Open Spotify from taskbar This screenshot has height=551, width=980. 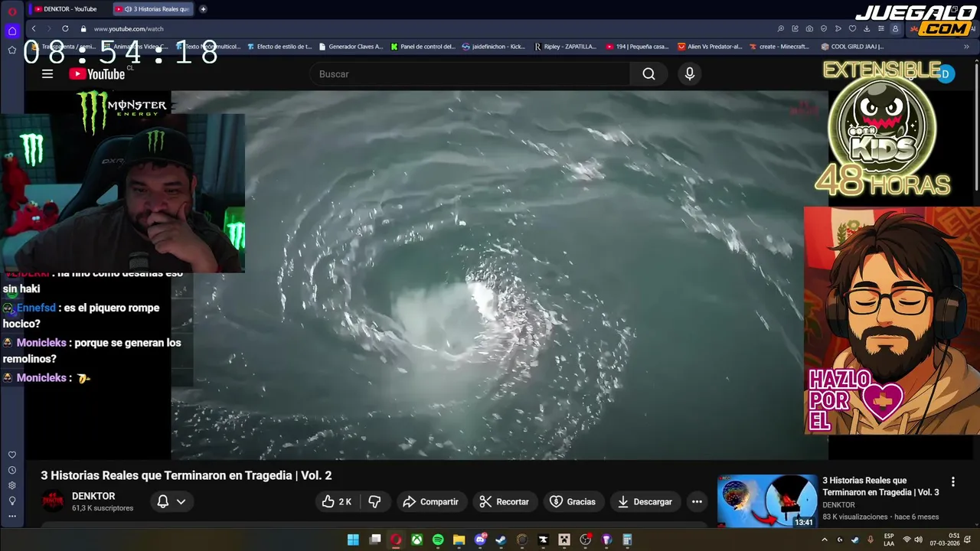[x=438, y=540]
